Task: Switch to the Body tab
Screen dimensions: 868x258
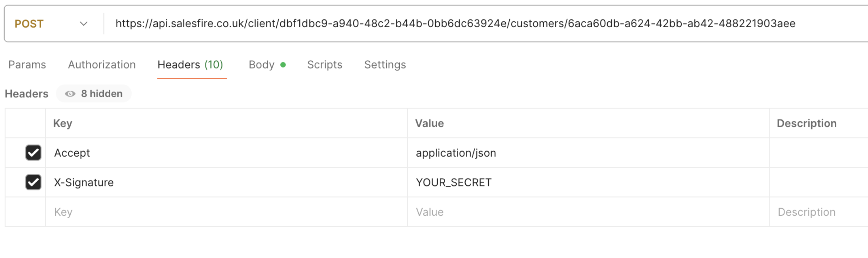Action: click(x=261, y=64)
